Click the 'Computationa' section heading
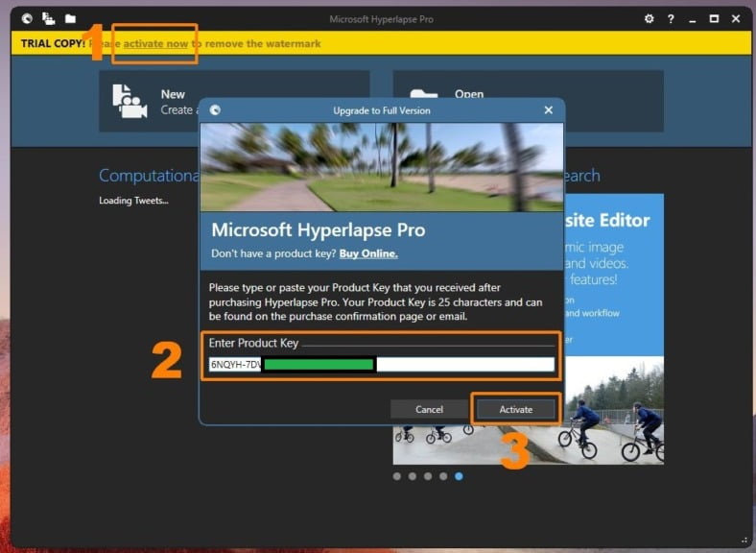 (x=149, y=175)
